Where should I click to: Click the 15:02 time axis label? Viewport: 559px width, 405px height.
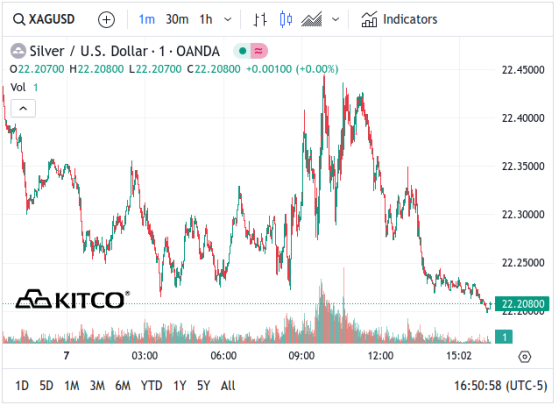(x=459, y=356)
